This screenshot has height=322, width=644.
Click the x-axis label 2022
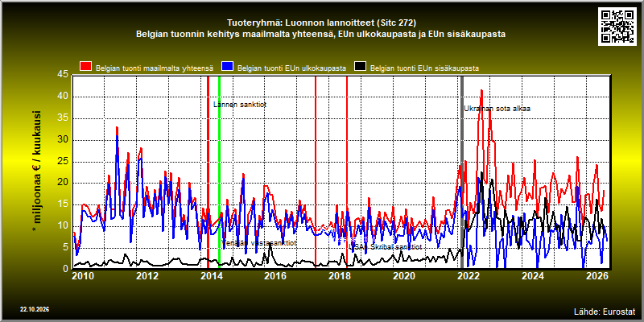468,275
